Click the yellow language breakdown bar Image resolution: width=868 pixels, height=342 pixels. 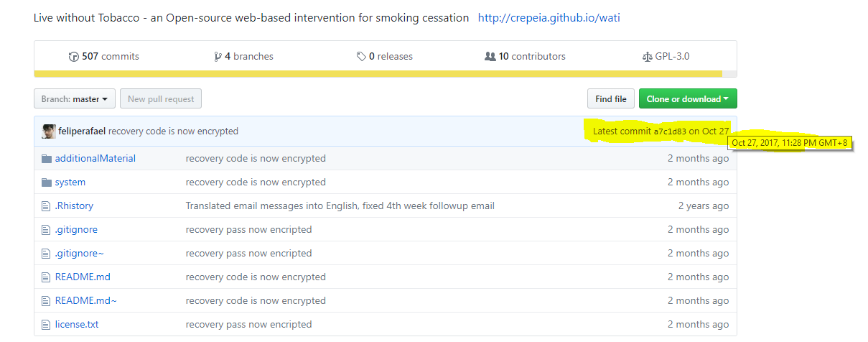pos(378,73)
